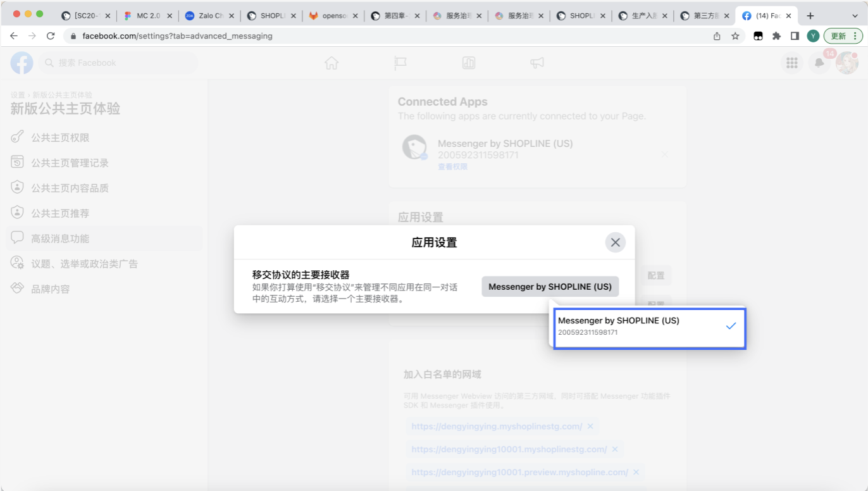Click the Facebook logo icon
This screenshot has width=868, height=491.
(x=22, y=63)
